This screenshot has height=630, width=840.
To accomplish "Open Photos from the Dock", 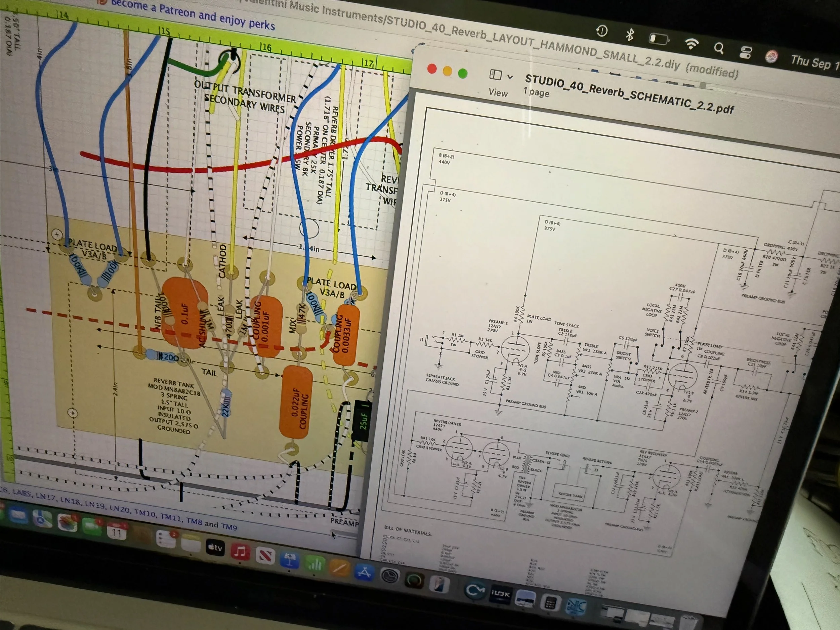I will (x=67, y=522).
